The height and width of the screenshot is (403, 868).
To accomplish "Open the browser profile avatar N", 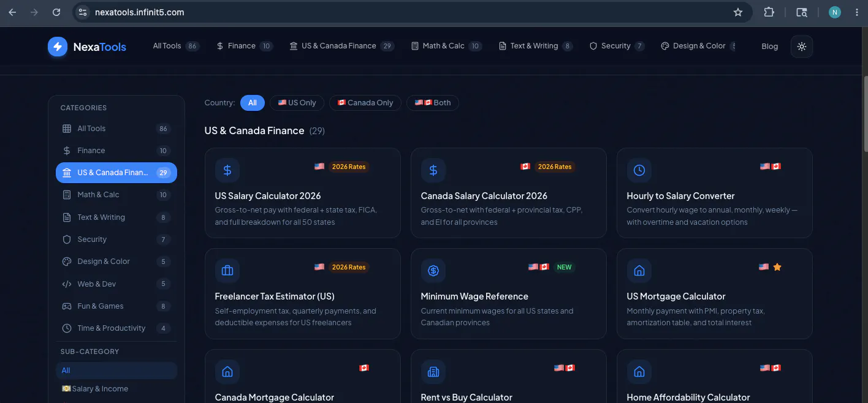I will click(x=834, y=12).
